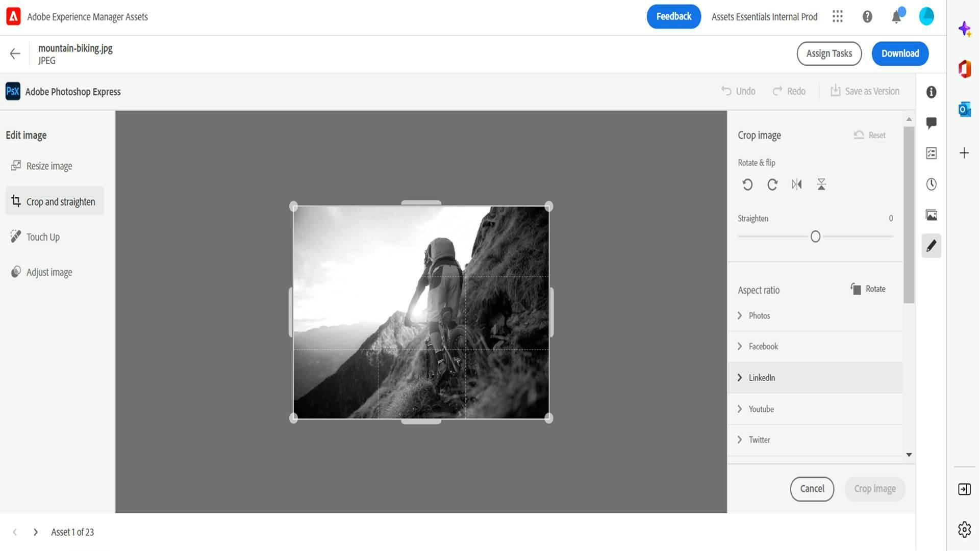Select the Touch Up option
Screen dimensions: 980x551
pyautogui.click(x=43, y=237)
